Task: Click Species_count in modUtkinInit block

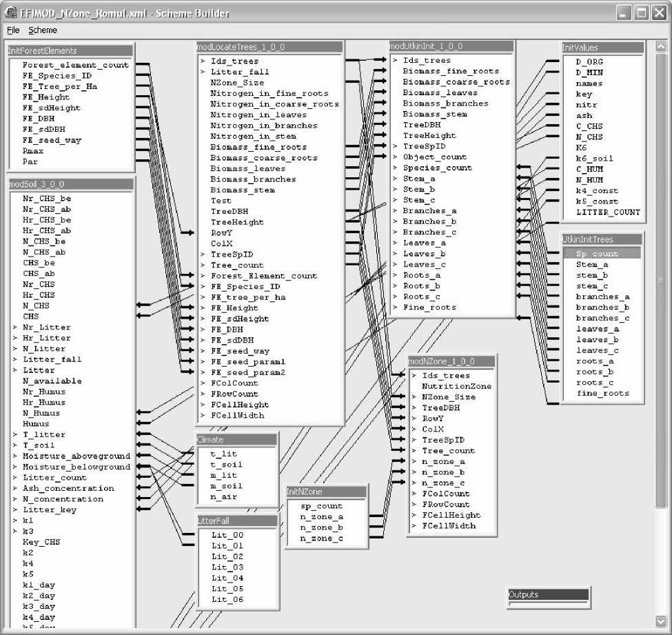Action: pos(437,168)
